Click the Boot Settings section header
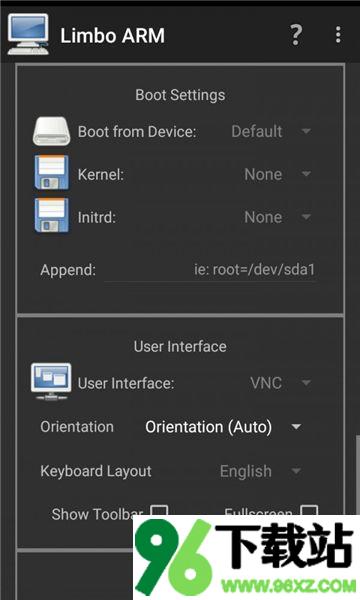This screenshot has width=360, height=600. click(180, 95)
